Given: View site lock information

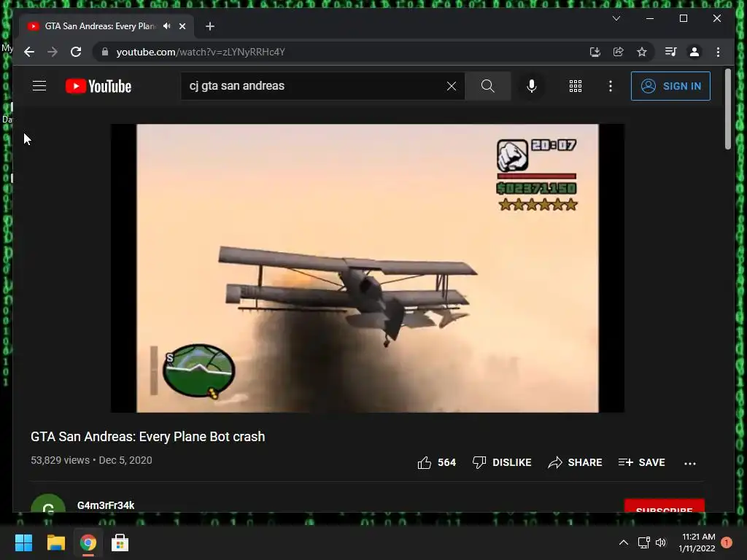Looking at the screenshot, I should click(105, 52).
